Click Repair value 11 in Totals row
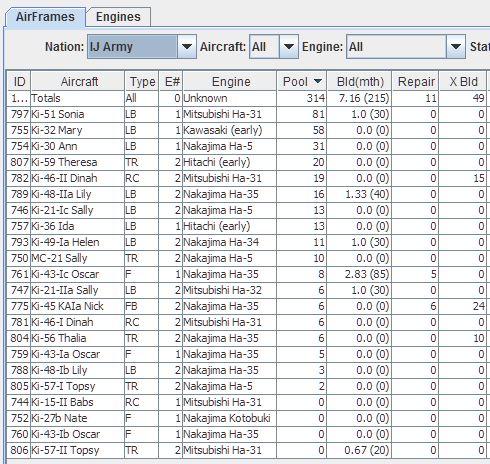The image size is (490, 464). (x=415, y=98)
